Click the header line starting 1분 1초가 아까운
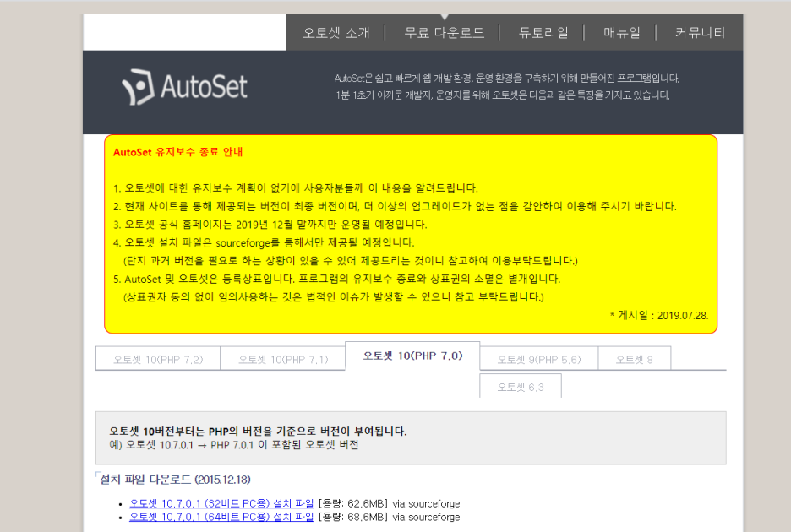Image resolution: width=791 pixels, height=532 pixels. 503,95
